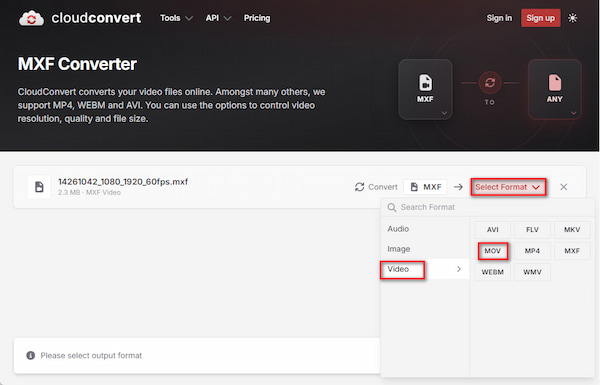Viewport: 600px width, 385px height.
Task: Click the filename 14261042_1080_1920_60fps.mxf
Action: tap(123, 182)
